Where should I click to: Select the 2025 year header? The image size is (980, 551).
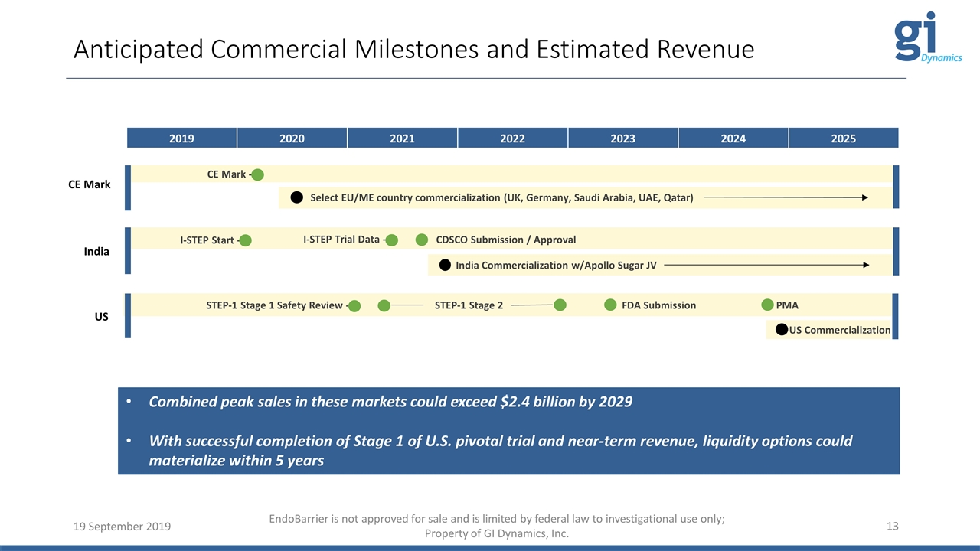[843, 139]
